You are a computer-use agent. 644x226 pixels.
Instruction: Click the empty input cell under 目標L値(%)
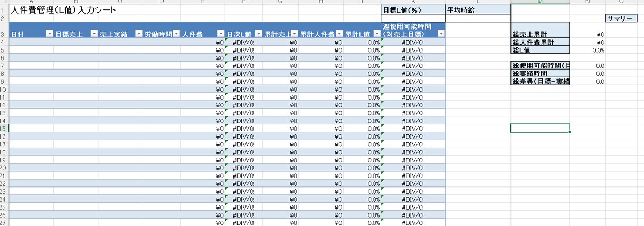413,18
